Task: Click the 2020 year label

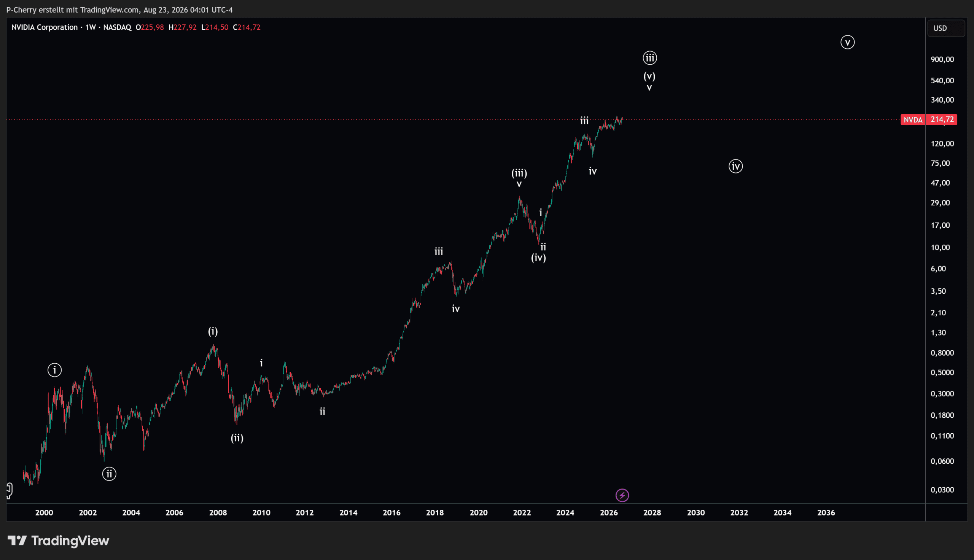Action: click(x=479, y=513)
